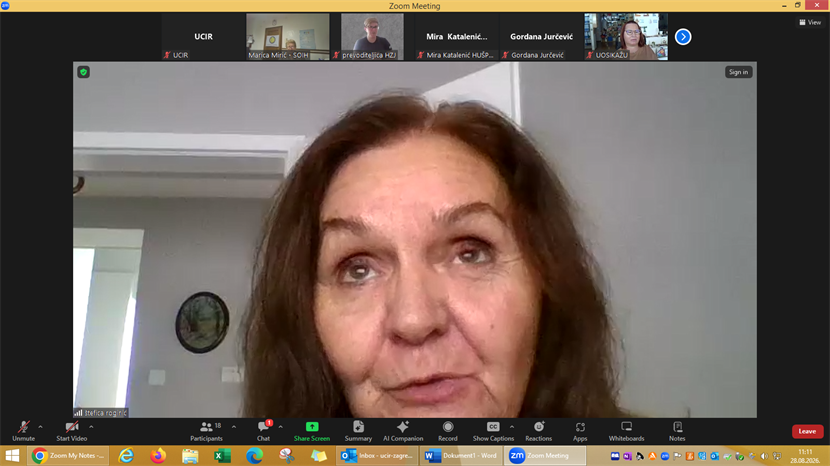The image size is (830, 466).
Task: Launch AI Companion
Action: (x=403, y=431)
